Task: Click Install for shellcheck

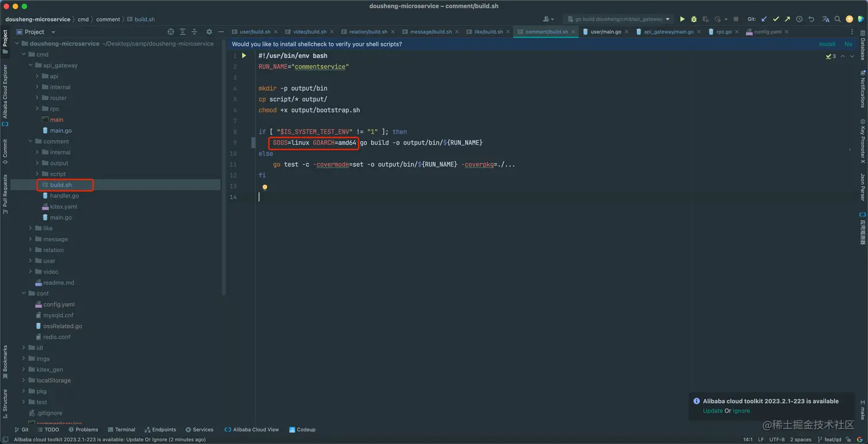Action: [x=827, y=44]
